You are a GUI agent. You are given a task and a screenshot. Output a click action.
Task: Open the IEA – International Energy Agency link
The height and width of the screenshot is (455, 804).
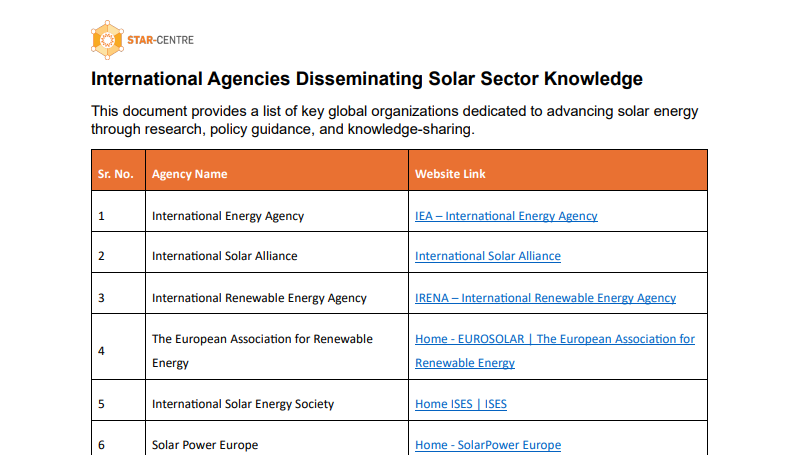pyautogui.click(x=506, y=215)
